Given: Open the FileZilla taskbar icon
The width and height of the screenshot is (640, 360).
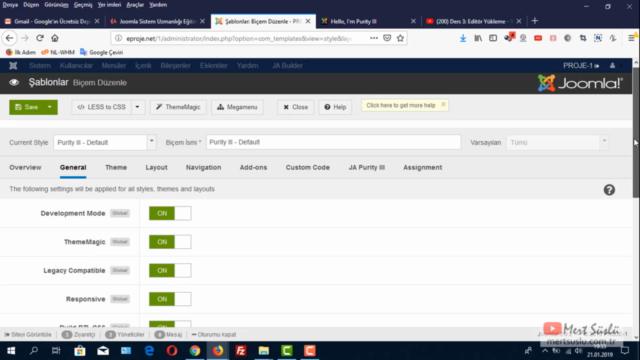Looking at the screenshot, I should [x=241, y=351].
